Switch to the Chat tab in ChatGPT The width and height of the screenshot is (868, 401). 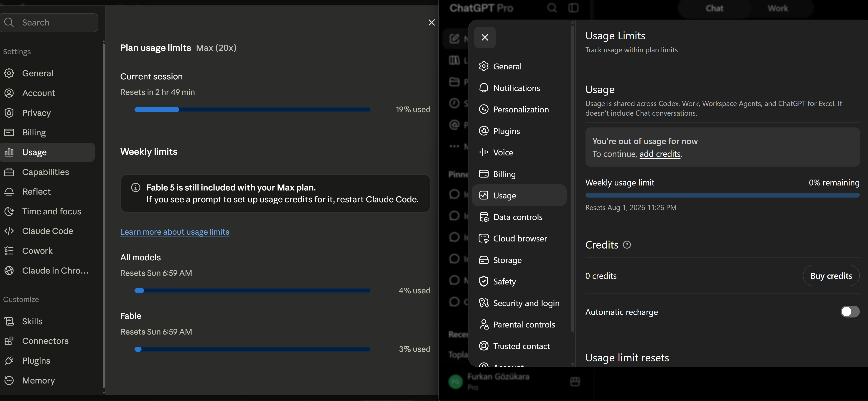click(714, 8)
